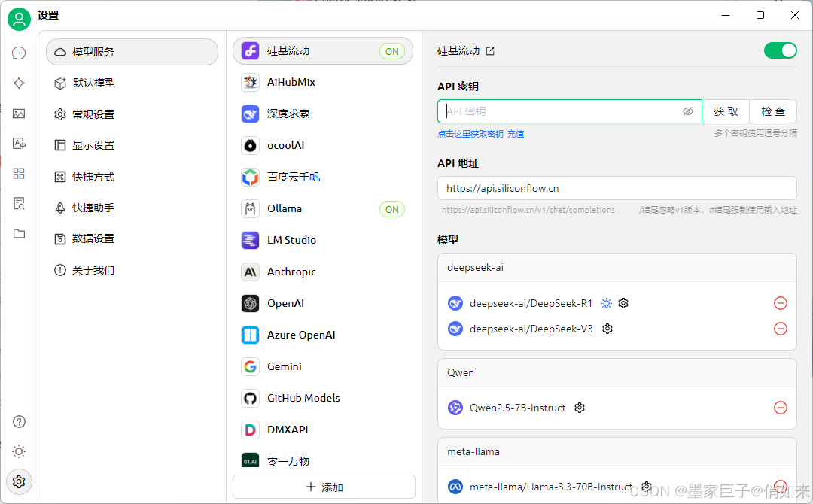813x504 pixels.
Task: Open the help question mark icon
Action: [x=19, y=422]
